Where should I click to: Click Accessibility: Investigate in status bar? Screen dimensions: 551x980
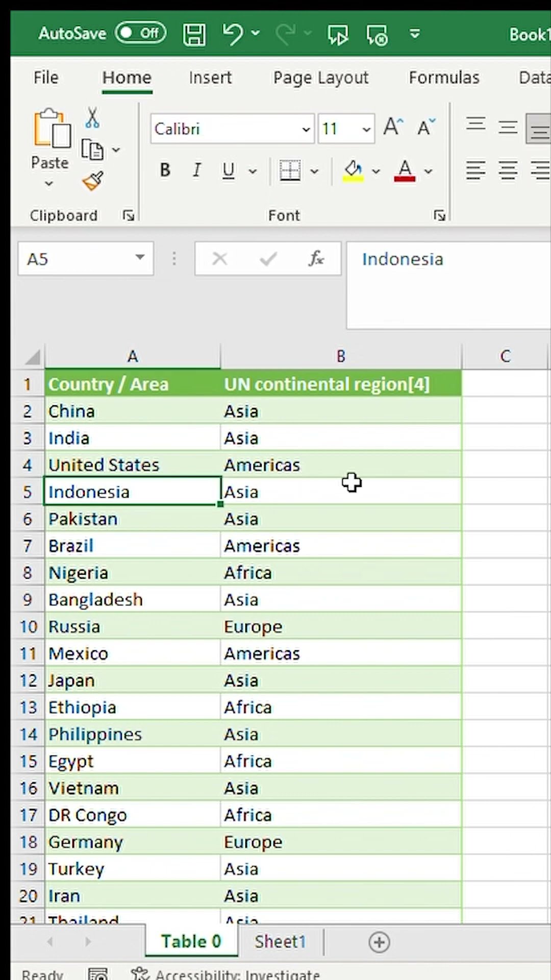pos(225,974)
